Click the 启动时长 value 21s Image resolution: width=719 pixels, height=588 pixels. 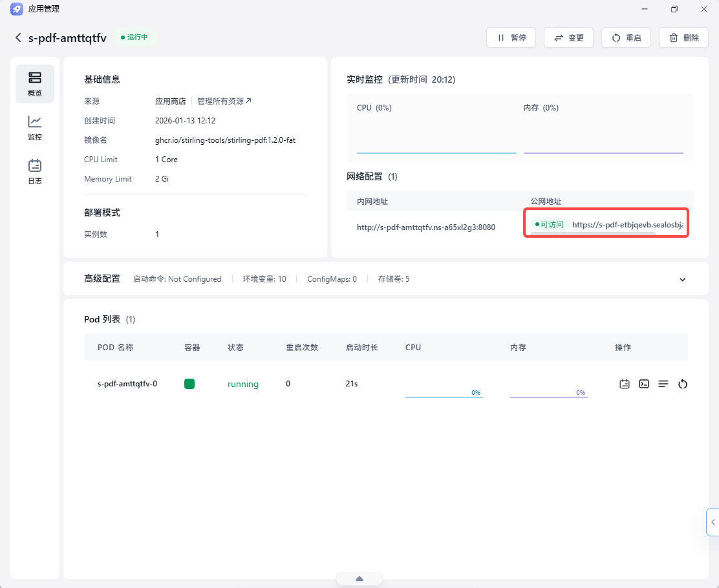[x=352, y=384]
